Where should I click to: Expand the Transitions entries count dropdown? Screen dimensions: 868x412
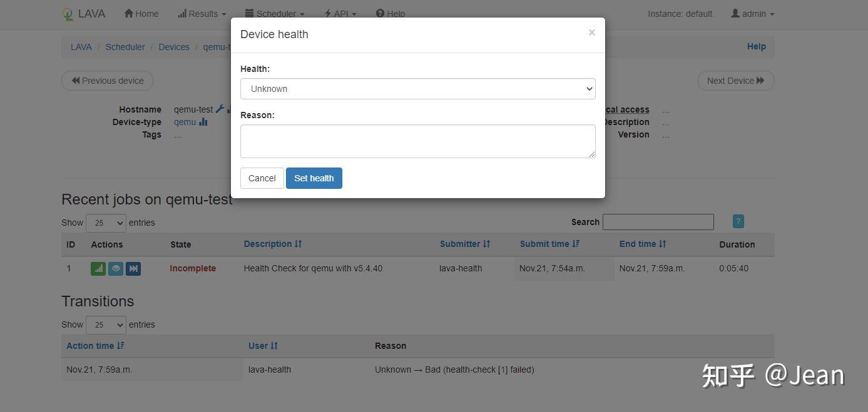pos(106,324)
